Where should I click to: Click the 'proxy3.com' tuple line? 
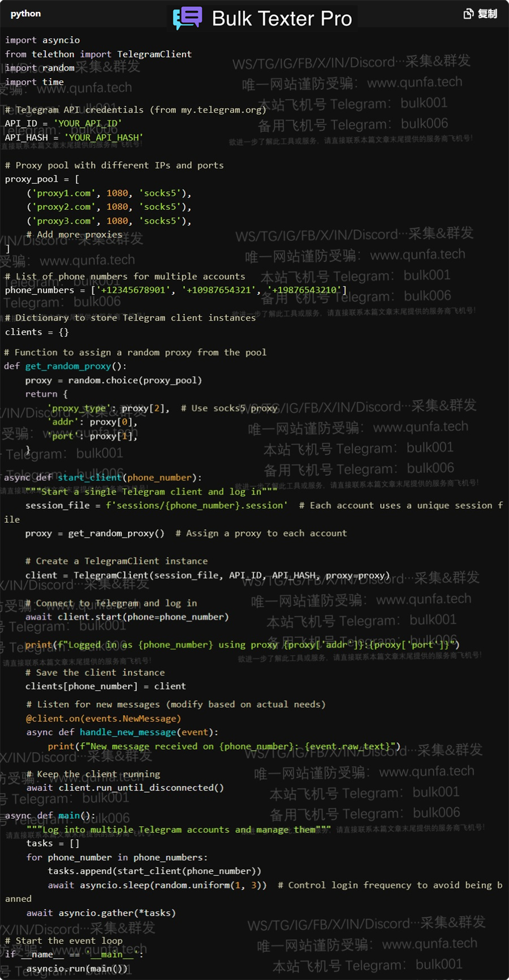[x=109, y=221]
